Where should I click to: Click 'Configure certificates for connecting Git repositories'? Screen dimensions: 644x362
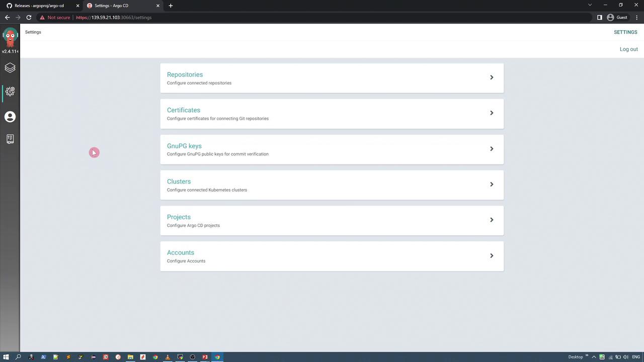[x=218, y=119]
